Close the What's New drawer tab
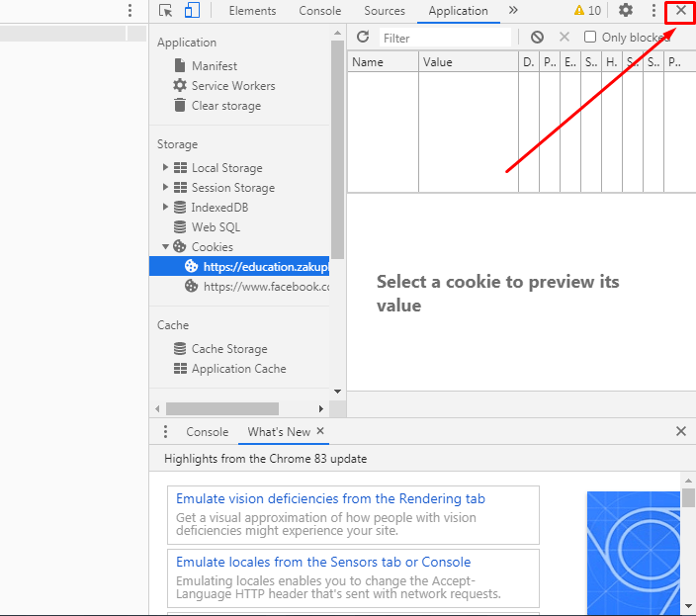696x616 pixels. coord(320,432)
